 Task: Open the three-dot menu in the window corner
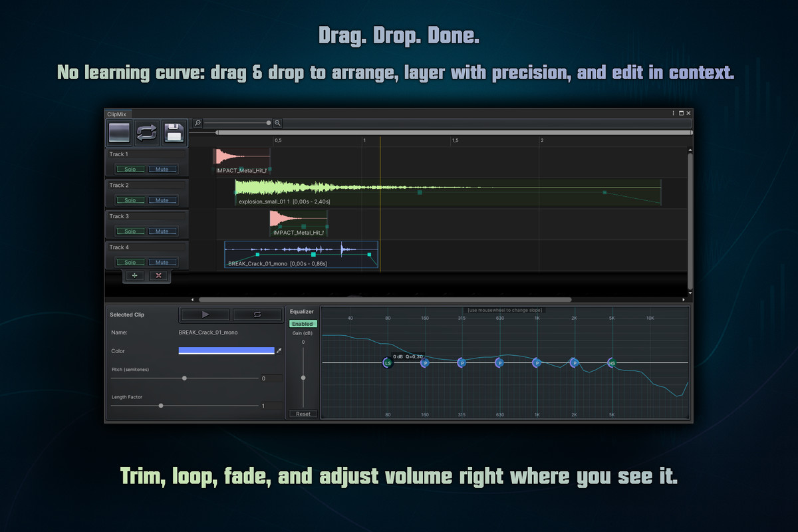point(673,113)
